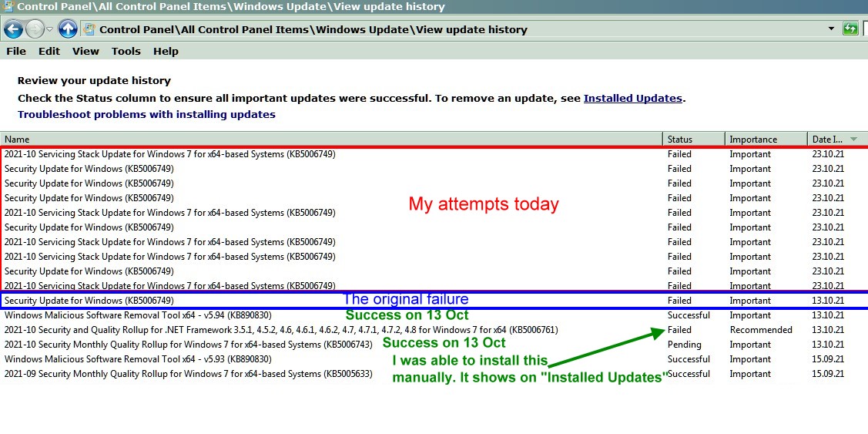Go up one level with Up arrow
The width and height of the screenshot is (868, 434).
tap(68, 29)
